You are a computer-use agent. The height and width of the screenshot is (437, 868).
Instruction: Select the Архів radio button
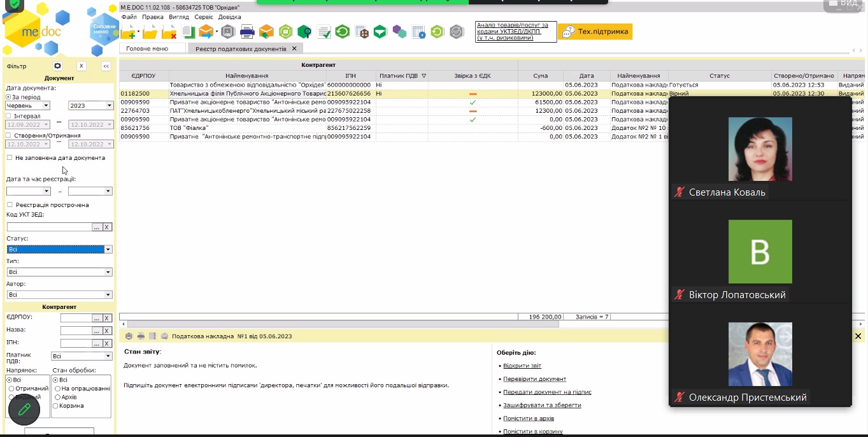(57, 397)
